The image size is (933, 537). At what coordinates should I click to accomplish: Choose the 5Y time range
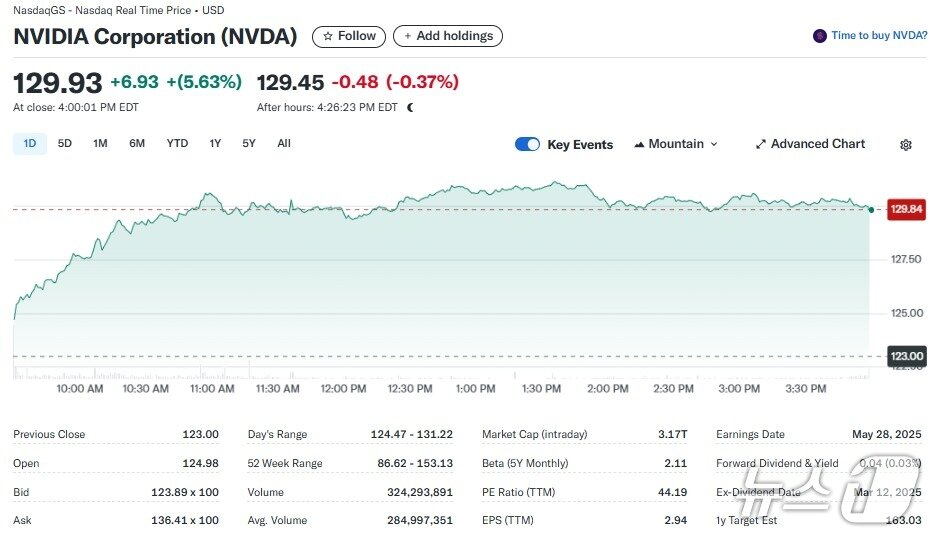(x=249, y=144)
